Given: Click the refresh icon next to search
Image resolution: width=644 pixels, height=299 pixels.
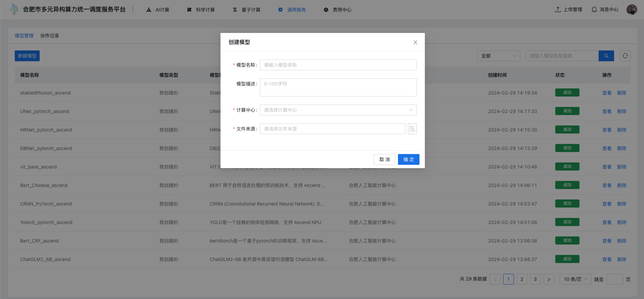Looking at the screenshot, I should 625,56.
